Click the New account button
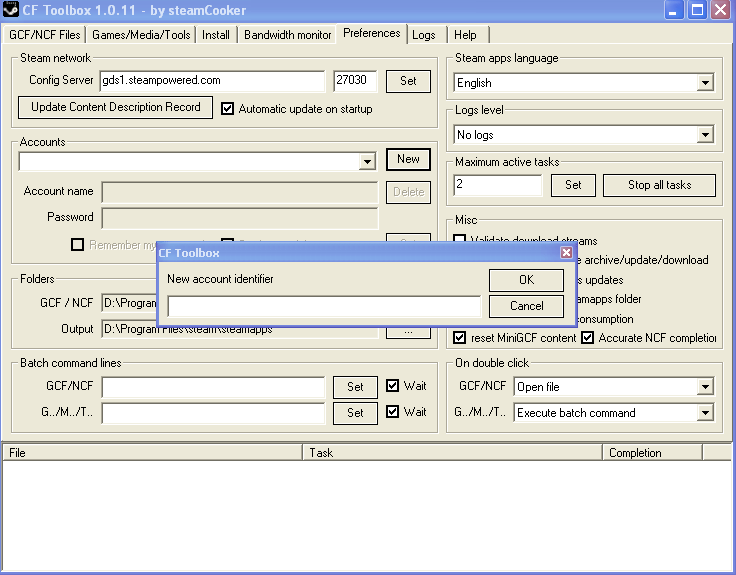Screen dimensions: 736x575 pos(408,160)
